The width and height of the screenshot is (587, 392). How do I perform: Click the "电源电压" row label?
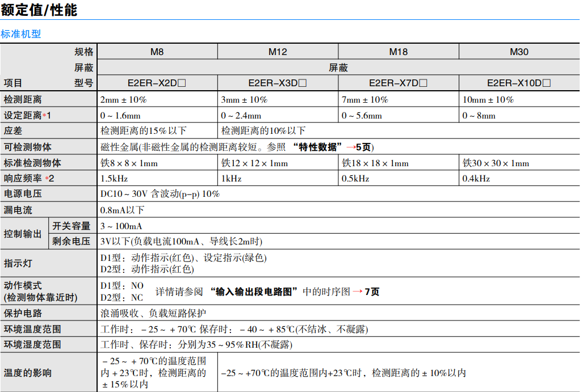[x=23, y=194]
